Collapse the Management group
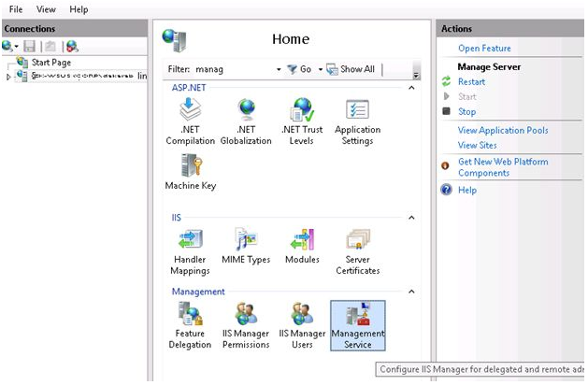Screen dimensions: 588x385 (411, 292)
